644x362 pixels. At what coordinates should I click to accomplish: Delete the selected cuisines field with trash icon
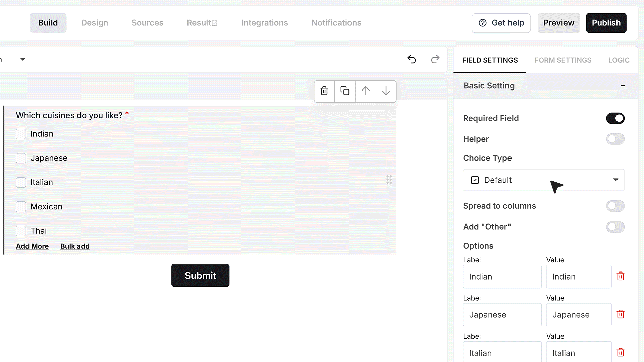pyautogui.click(x=324, y=91)
